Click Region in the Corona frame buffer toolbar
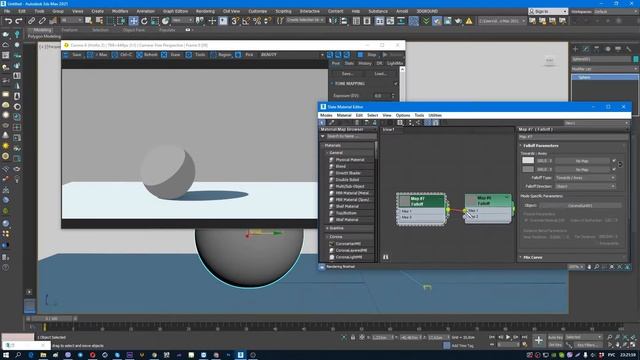 pos(221,55)
